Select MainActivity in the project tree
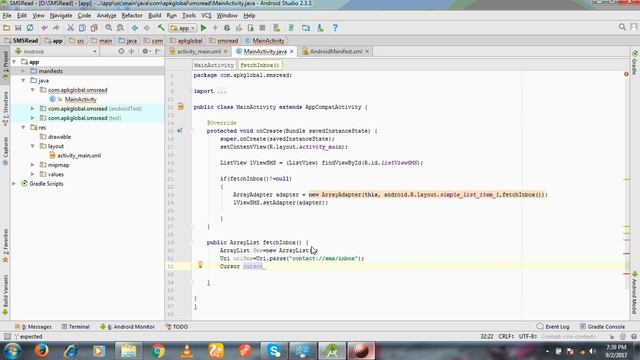This screenshot has width=640, height=360. (x=80, y=99)
